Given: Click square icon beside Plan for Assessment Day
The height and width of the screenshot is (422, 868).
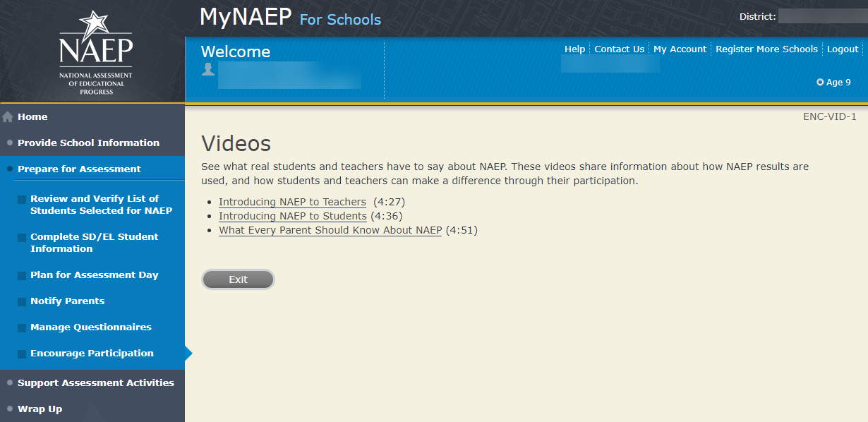Looking at the screenshot, I should tap(22, 276).
